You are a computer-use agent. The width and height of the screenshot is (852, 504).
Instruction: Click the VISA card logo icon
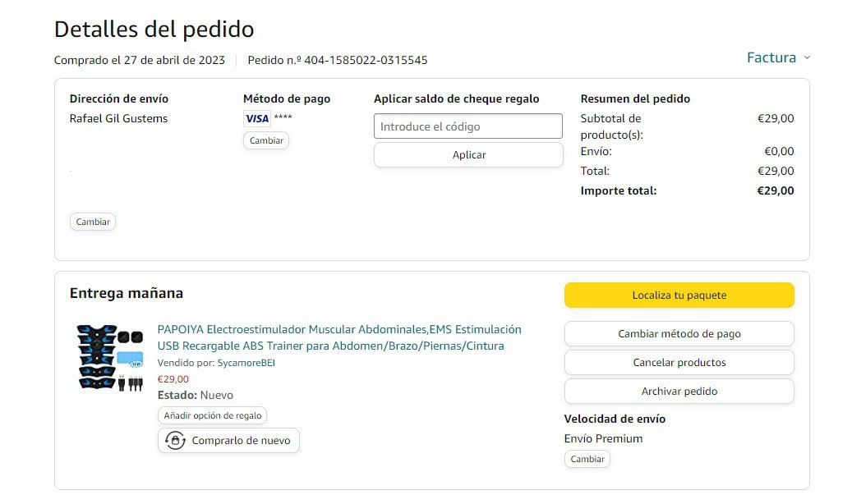click(257, 119)
